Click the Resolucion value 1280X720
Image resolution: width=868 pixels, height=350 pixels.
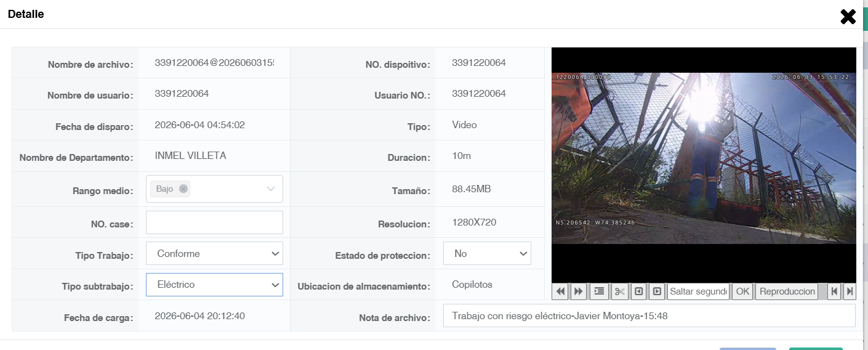(474, 222)
